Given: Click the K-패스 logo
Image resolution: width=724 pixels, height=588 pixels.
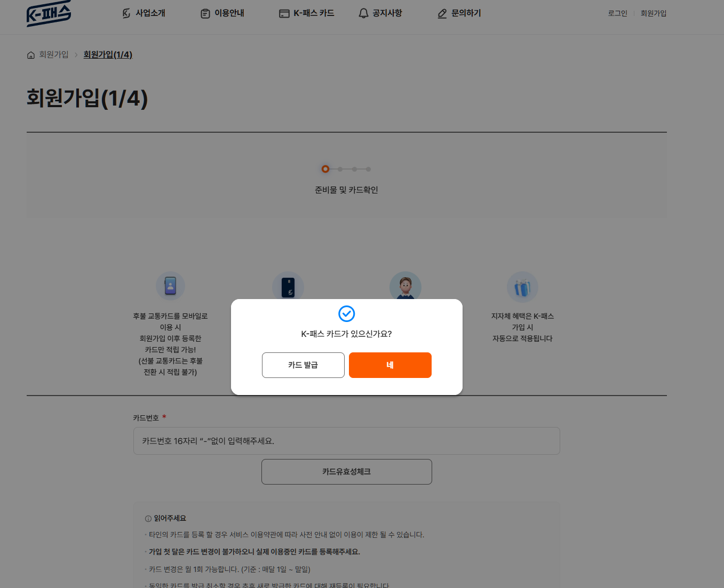Looking at the screenshot, I should click(x=49, y=13).
